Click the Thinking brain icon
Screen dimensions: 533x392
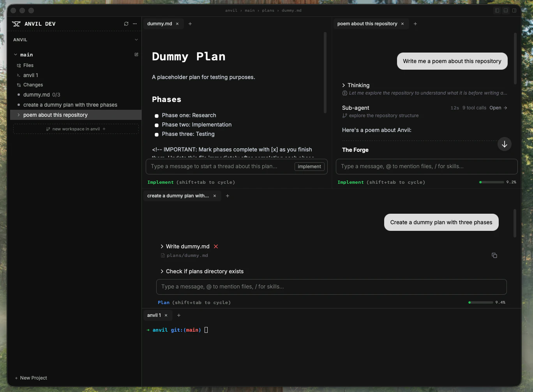coord(344,93)
